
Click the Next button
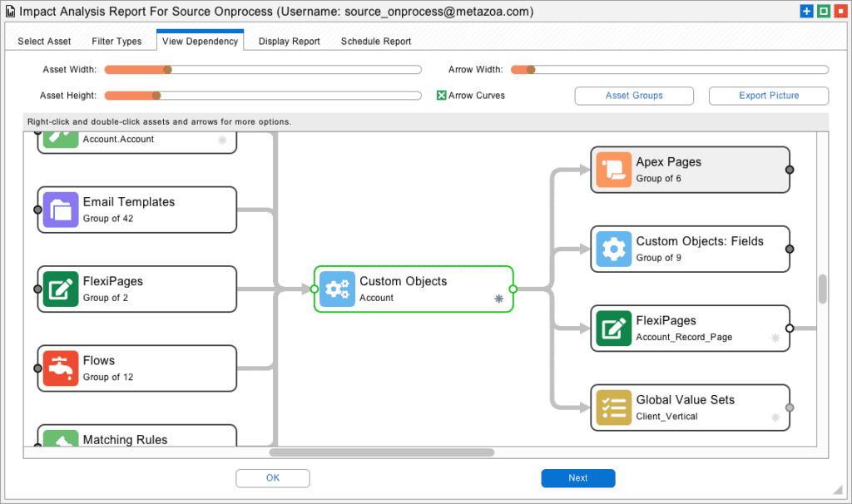[578, 478]
